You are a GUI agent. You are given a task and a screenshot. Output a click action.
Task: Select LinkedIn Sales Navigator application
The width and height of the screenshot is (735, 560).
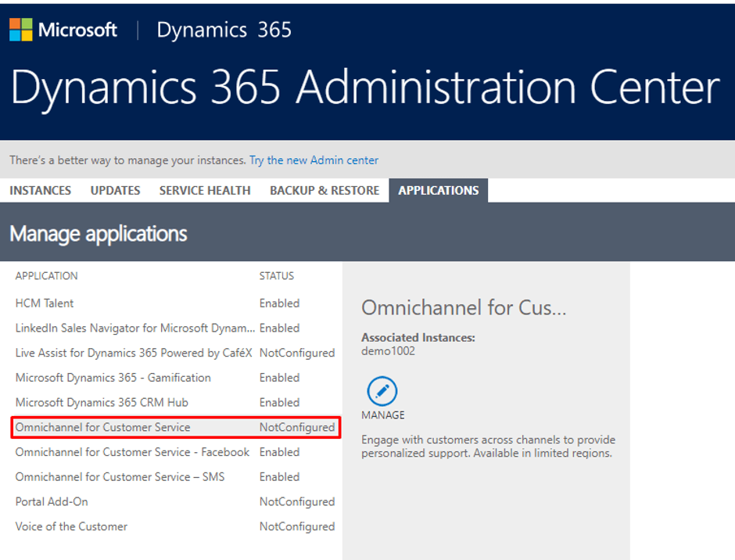click(176, 328)
